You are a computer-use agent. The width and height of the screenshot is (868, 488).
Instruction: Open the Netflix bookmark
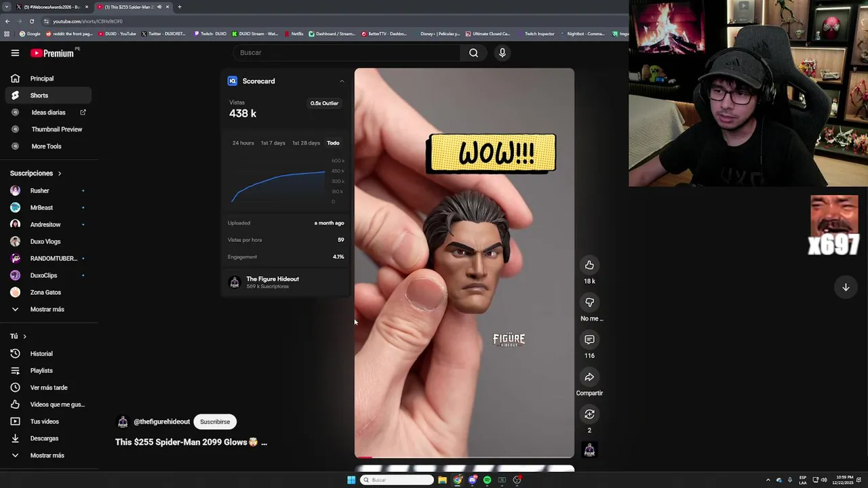point(294,34)
